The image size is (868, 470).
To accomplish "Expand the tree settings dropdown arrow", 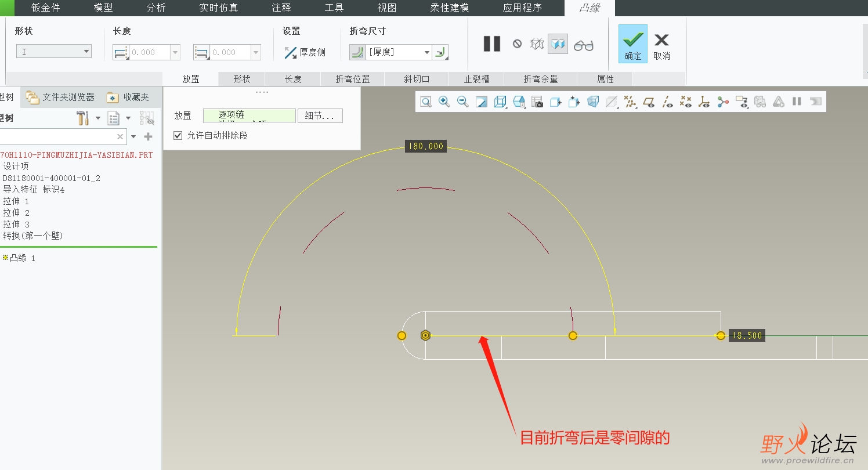I will click(x=98, y=118).
